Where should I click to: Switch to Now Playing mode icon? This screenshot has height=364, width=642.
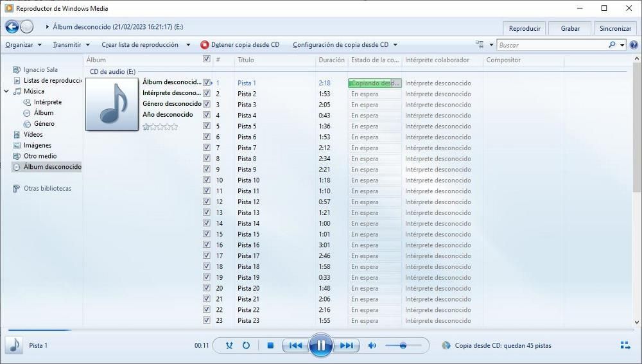tap(625, 345)
